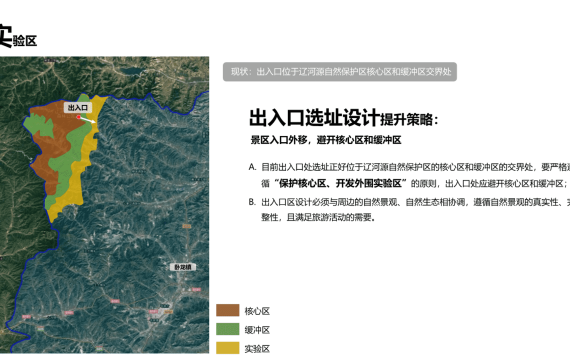Screen dimensions: 570x360
Task: Click the red entrance marker dot
Action: pyautogui.click(x=79, y=117)
